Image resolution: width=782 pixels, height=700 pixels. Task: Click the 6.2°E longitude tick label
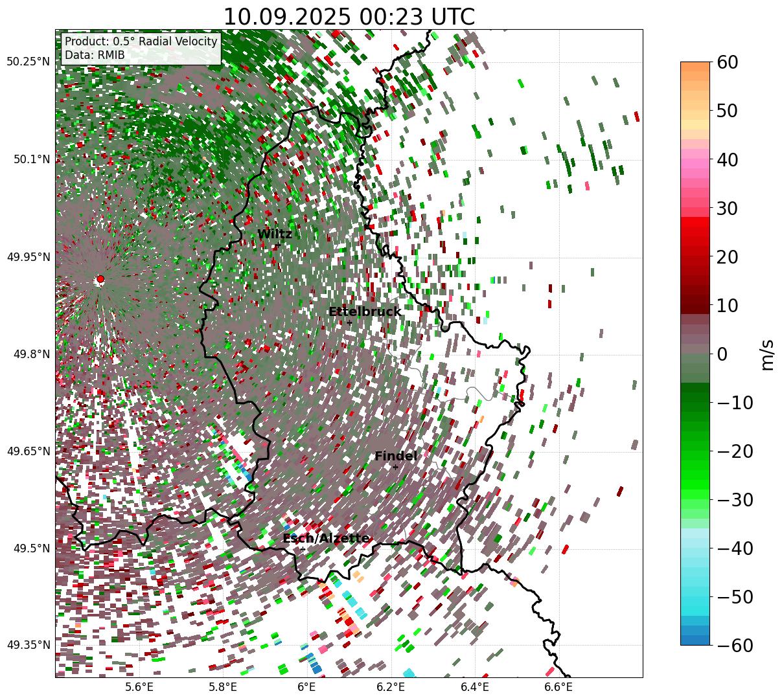click(391, 687)
